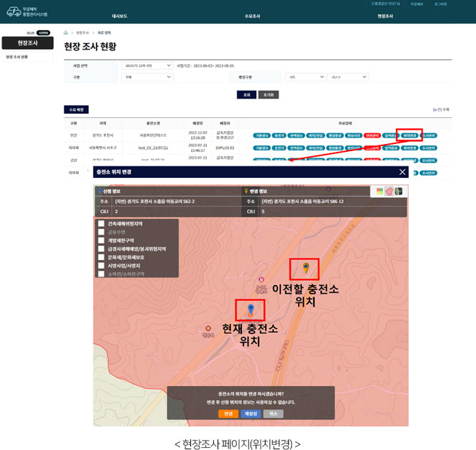Screen dimensions: 476x450
Task: Check the 개발제한구역 layer option
Action: [102, 240]
